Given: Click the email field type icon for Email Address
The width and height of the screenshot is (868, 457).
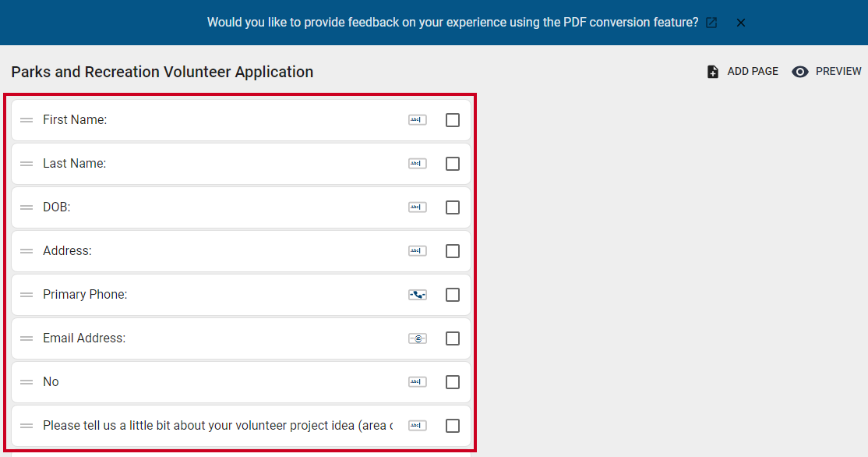Looking at the screenshot, I should [x=418, y=338].
